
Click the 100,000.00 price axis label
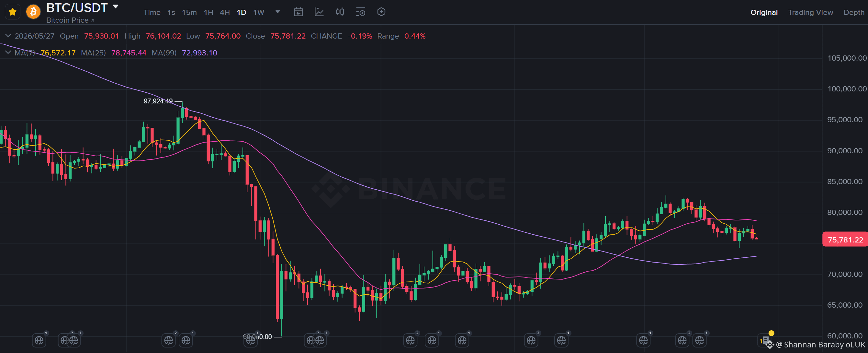pos(847,89)
